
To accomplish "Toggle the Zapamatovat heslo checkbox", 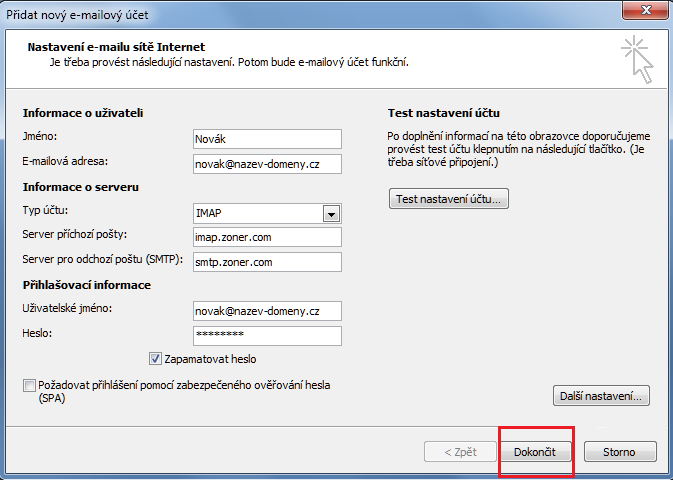I will [x=155, y=359].
